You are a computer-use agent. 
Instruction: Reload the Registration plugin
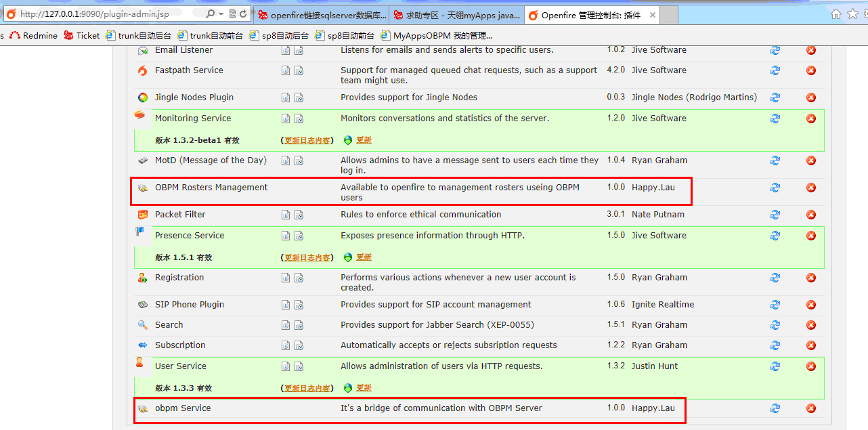pyautogui.click(x=775, y=278)
